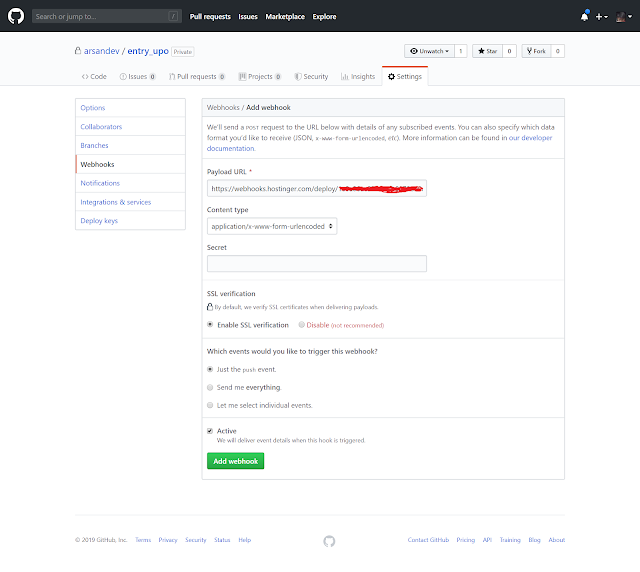Choose Send me everything option
Viewport: 640px width, 572px height.
pyautogui.click(x=210, y=387)
